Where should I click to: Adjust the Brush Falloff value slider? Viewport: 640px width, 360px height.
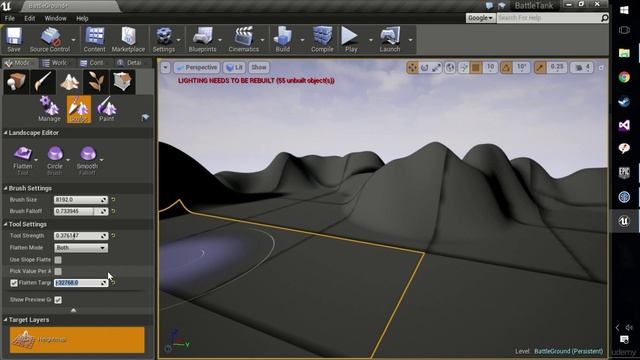pyautogui.click(x=81, y=211)
